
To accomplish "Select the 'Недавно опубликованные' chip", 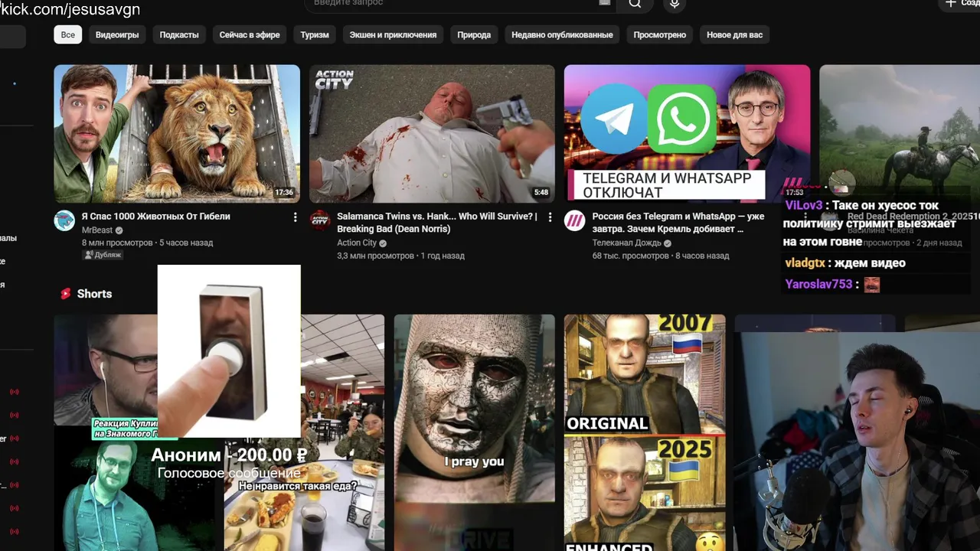I will pyautogui.click(x=562, y=34).
